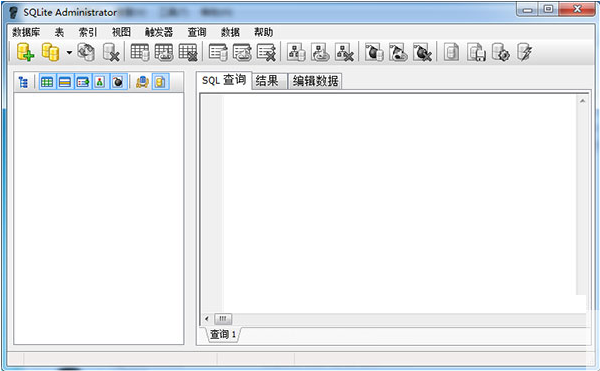Click the edit index toolbar icon
The width and height of the screenshot is (600, 371).
[242, 52]
